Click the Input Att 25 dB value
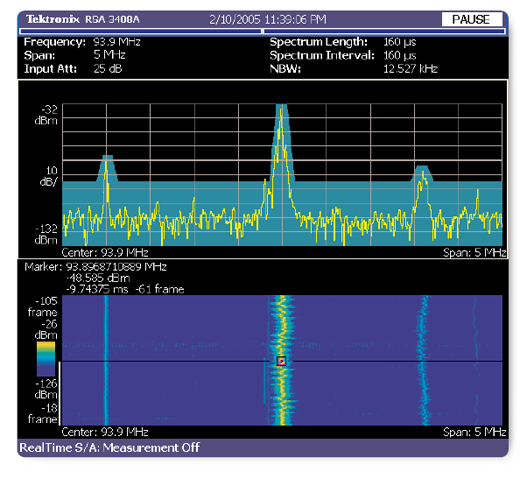Screen dimensions: 520x479 tap(108, 69)
